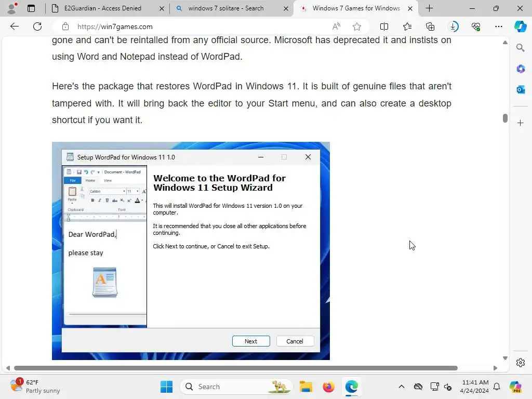The height and width of the screenshot is (399, 532).
Task: Switch to E2Guardian - Access Denied tab
Action: [107, 8]
